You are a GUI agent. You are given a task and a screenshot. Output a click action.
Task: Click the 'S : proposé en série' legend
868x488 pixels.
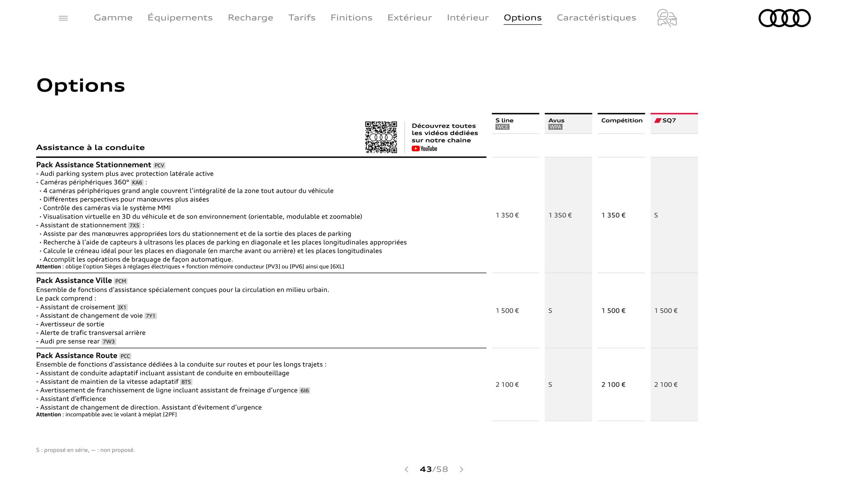tap(85, 450)
